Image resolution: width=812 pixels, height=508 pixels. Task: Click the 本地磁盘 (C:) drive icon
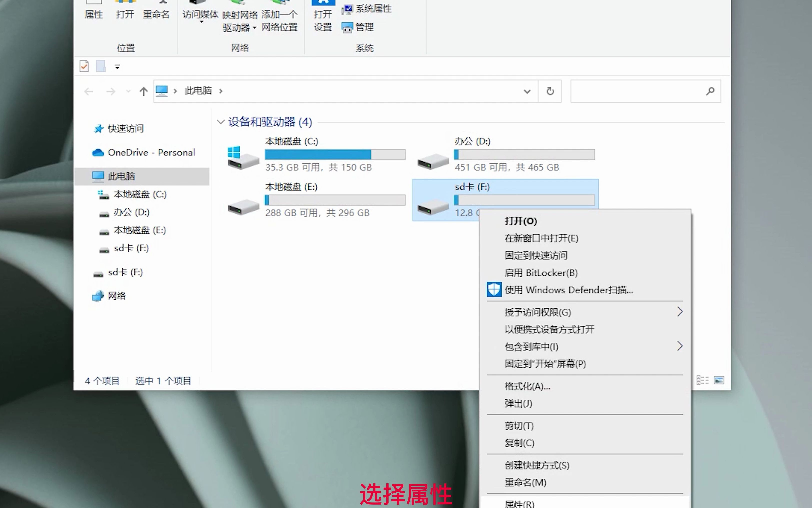pyautogui.click(x=243, y=158)
